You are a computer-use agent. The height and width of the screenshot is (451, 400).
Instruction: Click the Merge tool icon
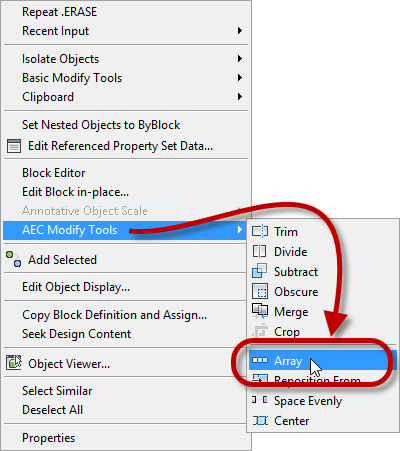coord(260,311)
